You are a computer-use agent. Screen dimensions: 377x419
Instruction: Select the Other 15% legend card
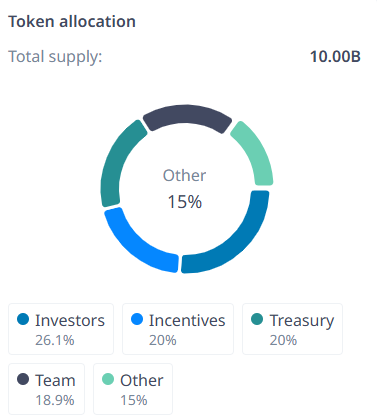pos(133,389)
